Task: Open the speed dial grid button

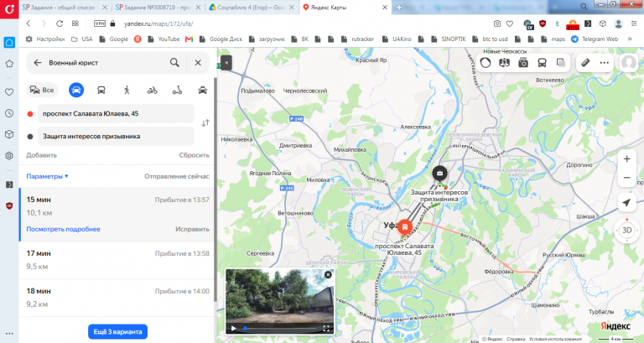Action: (x=75, y=23)
